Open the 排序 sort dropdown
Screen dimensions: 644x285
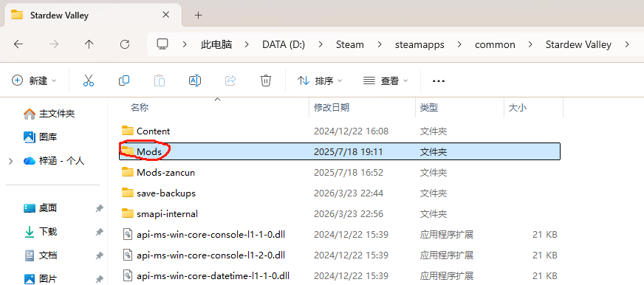pos(320,81)
